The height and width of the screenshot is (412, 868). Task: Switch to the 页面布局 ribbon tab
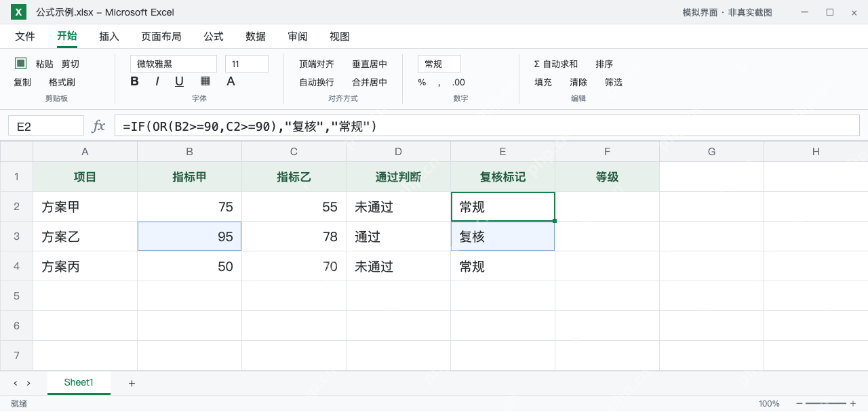(x=161, y=37)
